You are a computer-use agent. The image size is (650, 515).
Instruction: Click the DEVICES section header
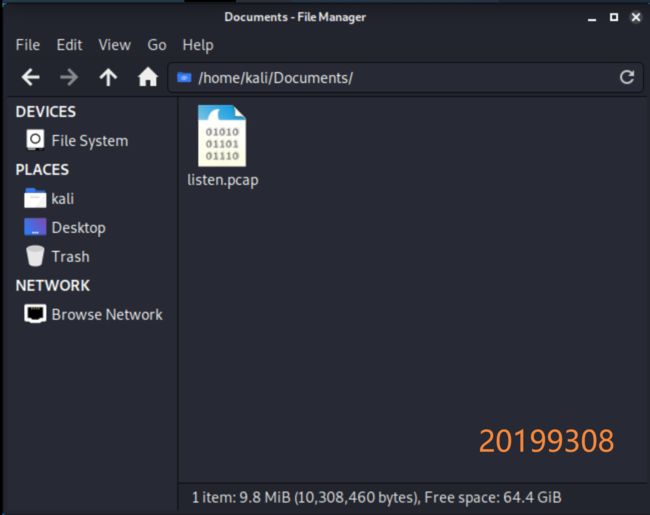click(46, 112)
